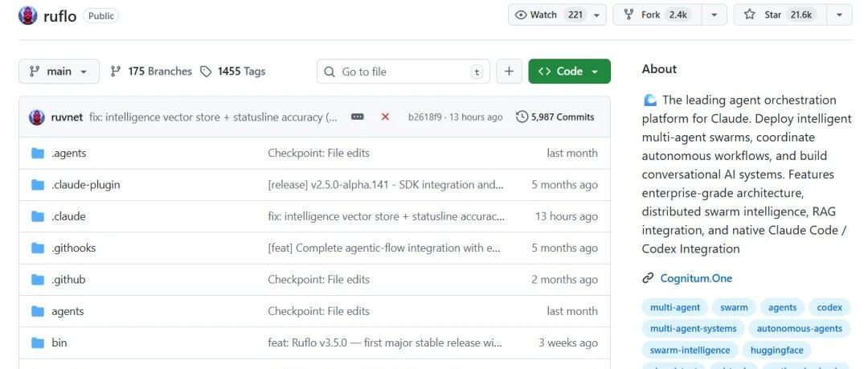Open the Ruflo v3.5.0 stable release commit message

[385, 343]
